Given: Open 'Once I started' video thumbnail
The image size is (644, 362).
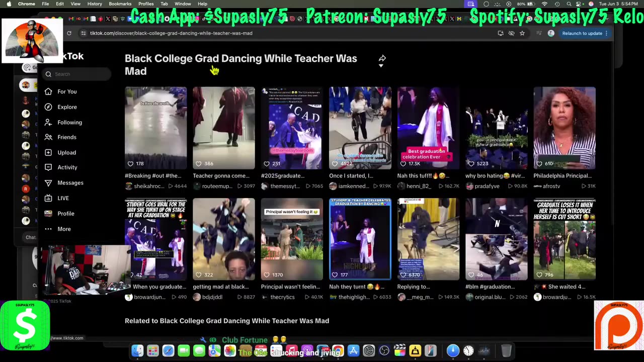Looking at the screenshot, I should [360, 128].
